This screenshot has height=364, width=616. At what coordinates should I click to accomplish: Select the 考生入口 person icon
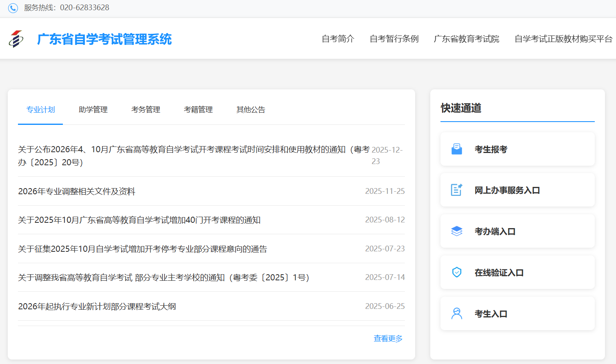[456, 313]
